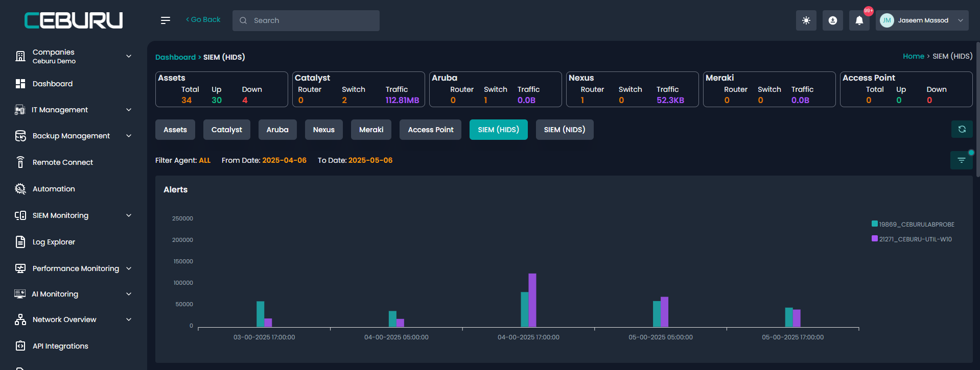
Task: Toggle 21271_CEBURU-UTIL-W10 legend swatch
Action: point(875,238)
